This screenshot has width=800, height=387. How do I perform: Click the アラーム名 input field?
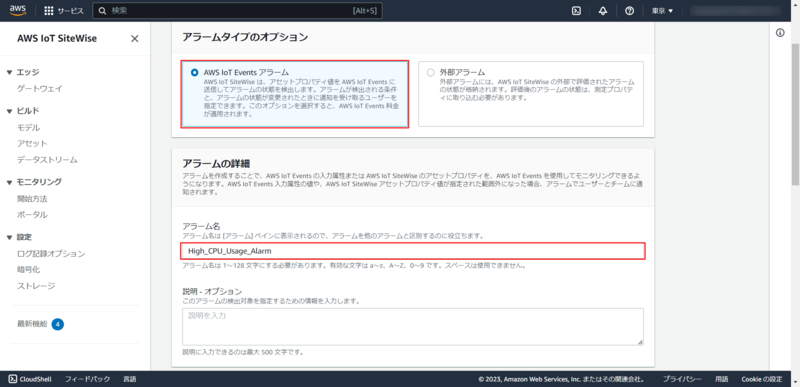413,251
